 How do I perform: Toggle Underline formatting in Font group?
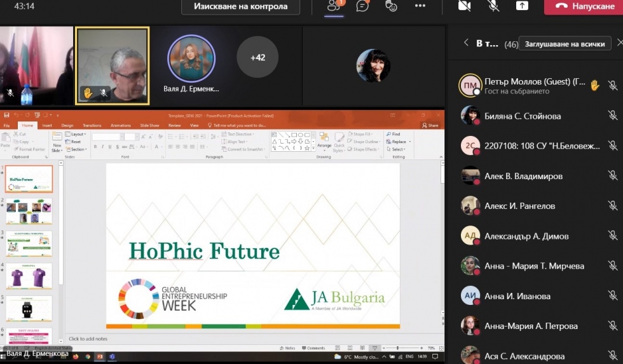110,147
